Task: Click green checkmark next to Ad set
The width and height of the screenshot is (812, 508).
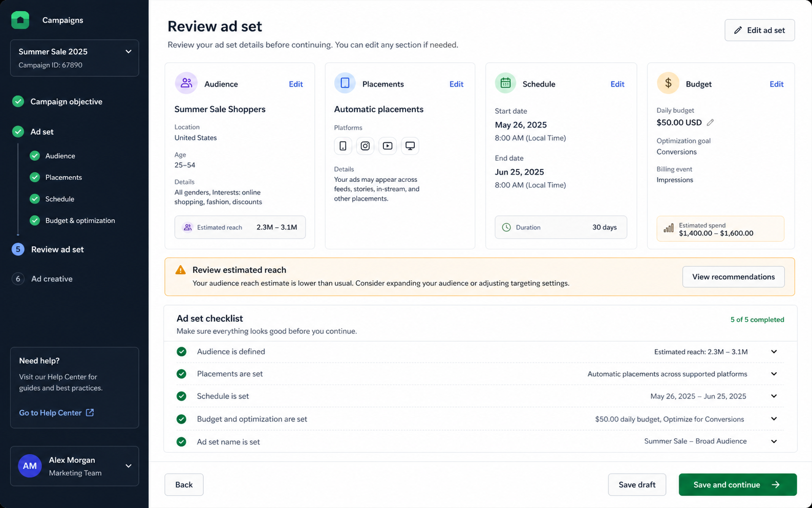Action: [x=18, y=132]
